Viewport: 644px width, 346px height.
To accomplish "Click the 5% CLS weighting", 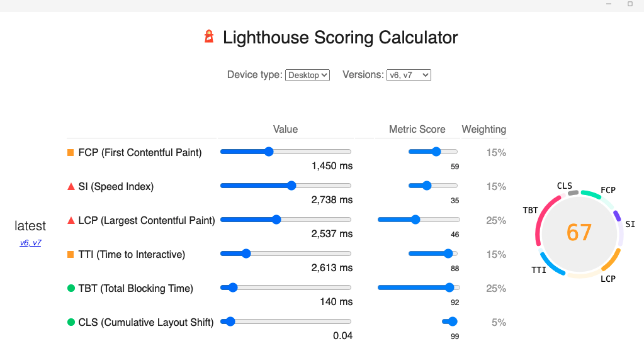I will coord(499,322).
